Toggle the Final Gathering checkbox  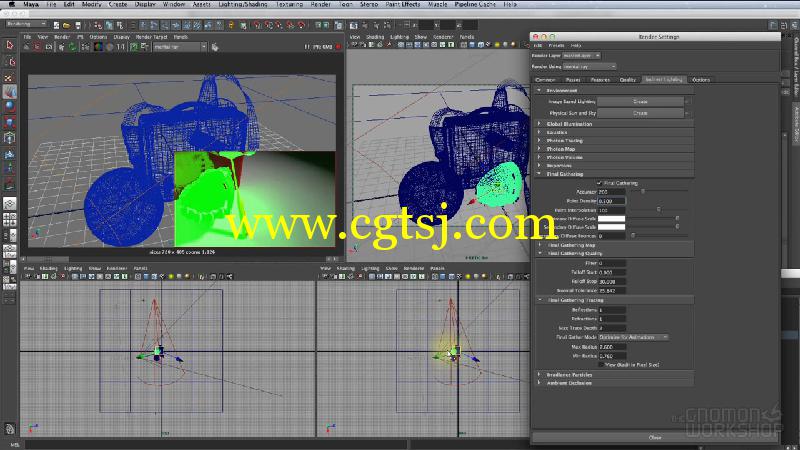coord(599,183)
